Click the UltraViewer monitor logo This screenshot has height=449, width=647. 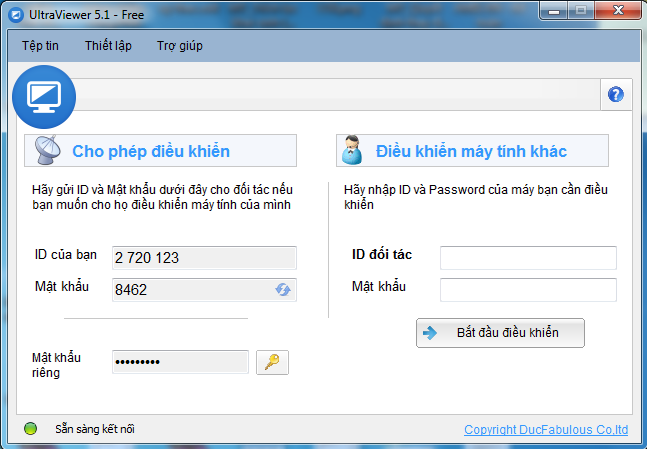pyautogui.click(x=44, y=97)
